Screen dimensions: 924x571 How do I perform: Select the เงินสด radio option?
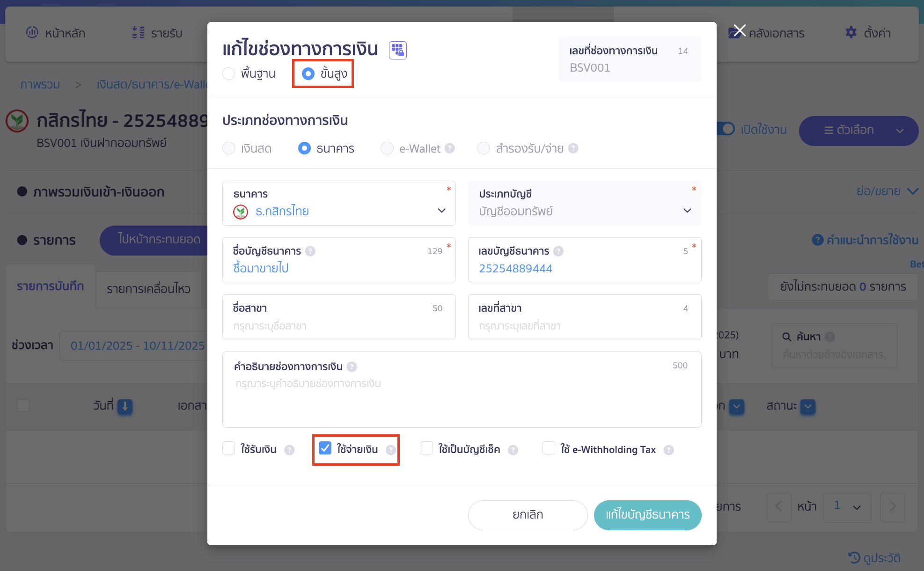(x=228, y=148)
